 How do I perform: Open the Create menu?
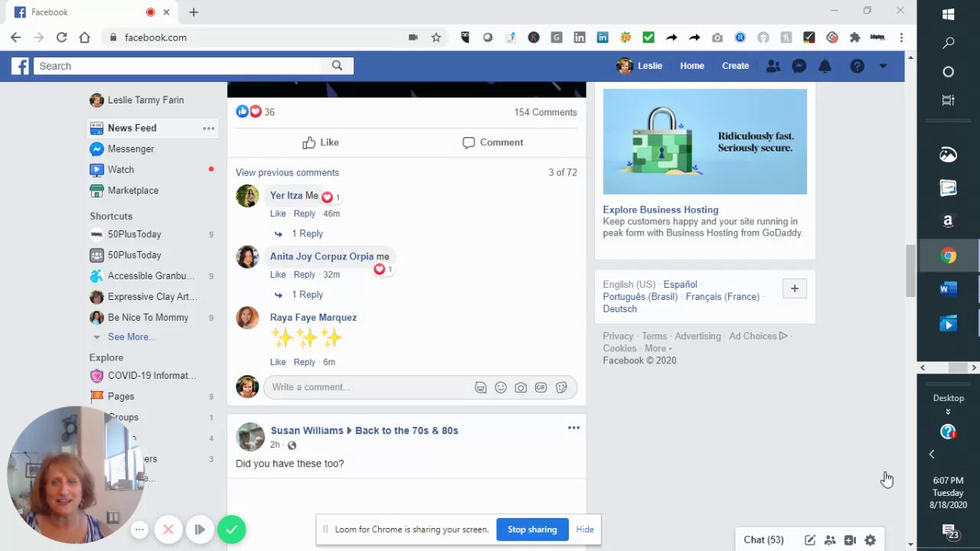point(735,66)
